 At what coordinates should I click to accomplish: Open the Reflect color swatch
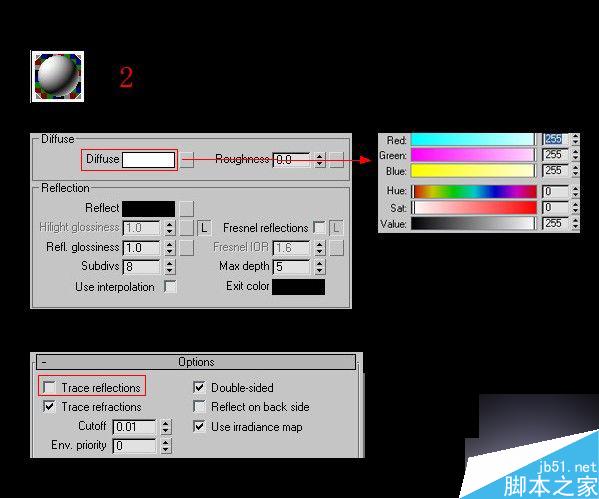149,209
